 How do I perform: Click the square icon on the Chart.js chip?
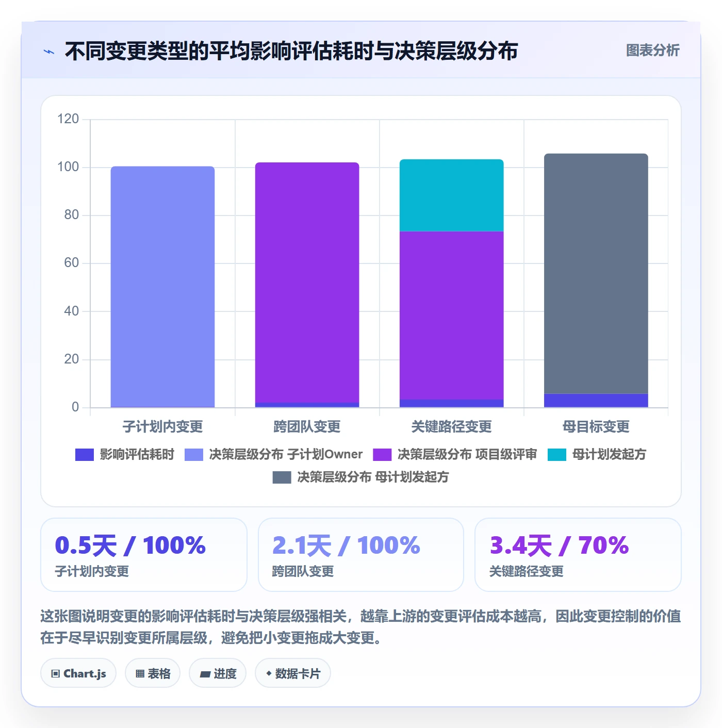point(56,673)
